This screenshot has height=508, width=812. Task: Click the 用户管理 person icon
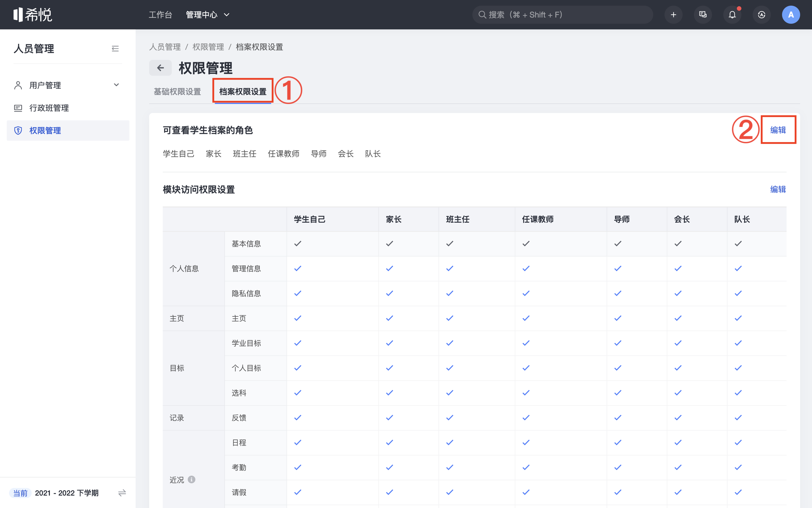click(18, 85)
